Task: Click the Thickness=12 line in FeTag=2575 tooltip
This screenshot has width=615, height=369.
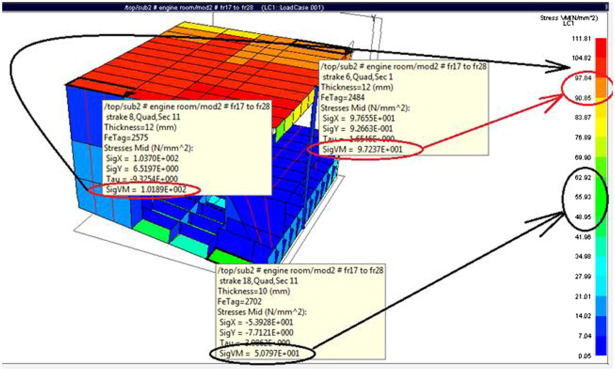Action: [x=140, y=127]
